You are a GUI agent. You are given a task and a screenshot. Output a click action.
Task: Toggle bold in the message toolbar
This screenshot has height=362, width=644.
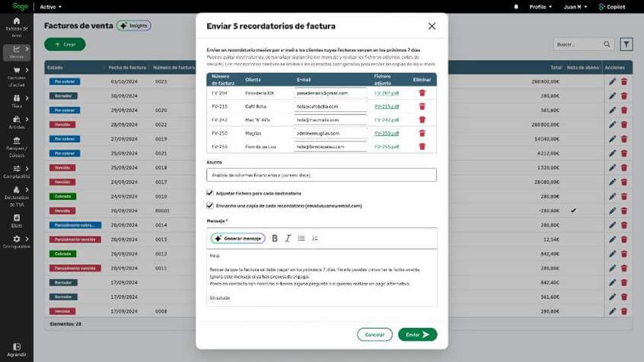[x=275, y=238]
